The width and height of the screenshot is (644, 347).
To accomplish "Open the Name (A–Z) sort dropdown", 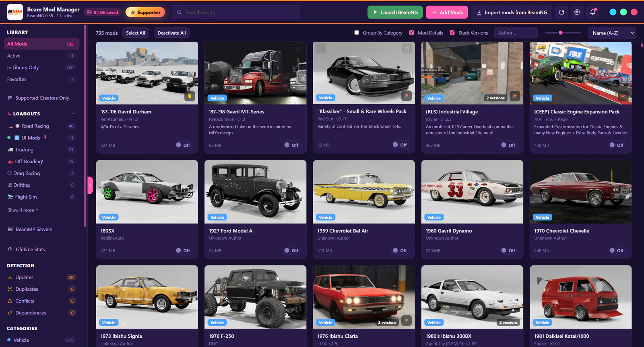I will [x=612, y=33].
